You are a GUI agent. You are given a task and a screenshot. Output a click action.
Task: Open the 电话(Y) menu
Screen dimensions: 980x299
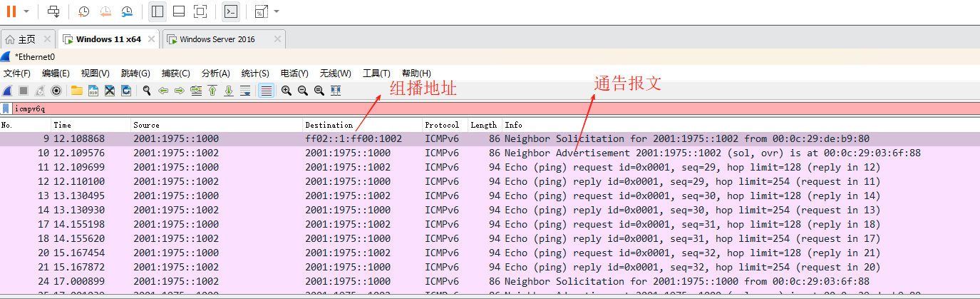pyautogui.click(x=294, y=73)
